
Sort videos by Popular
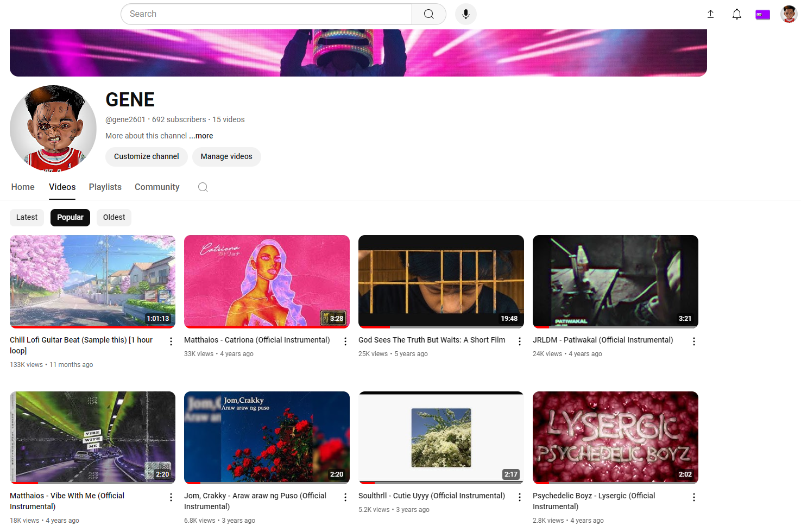(x=71, y=218)
